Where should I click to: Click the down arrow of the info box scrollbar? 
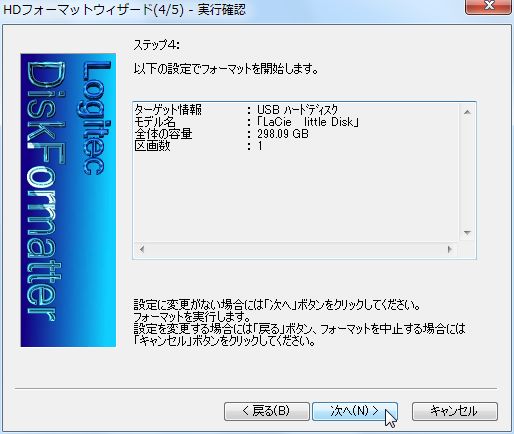pyautogui.click(x=467, y=232)
